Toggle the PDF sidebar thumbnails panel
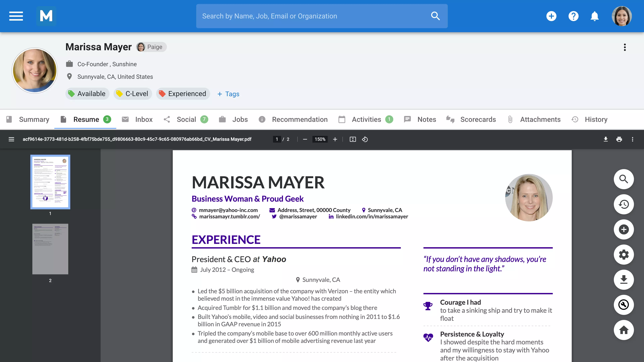Image resolution: width=644 pixels, height=362 pixels. (x=11, y=139)
